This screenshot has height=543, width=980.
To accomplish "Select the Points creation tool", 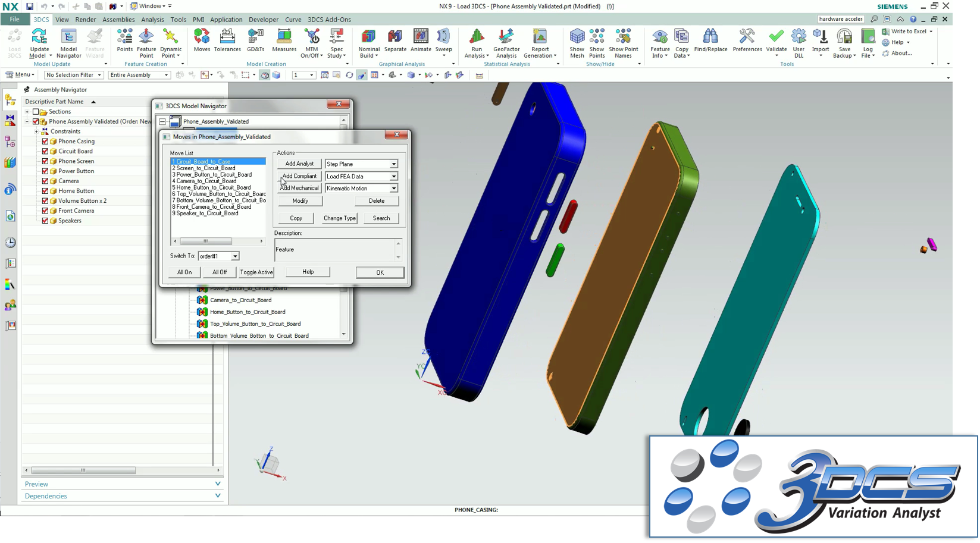I will (124, 40).
